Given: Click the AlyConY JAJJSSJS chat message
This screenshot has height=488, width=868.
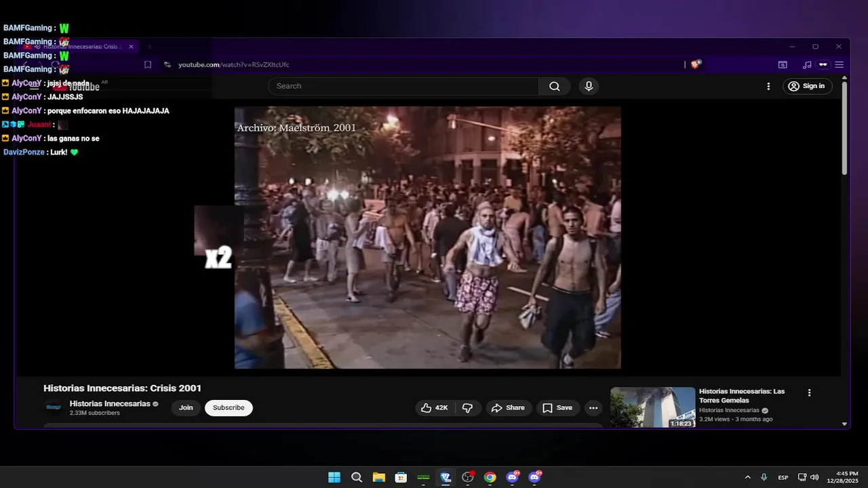Looking at the screenshot, I should click(43, 97).
